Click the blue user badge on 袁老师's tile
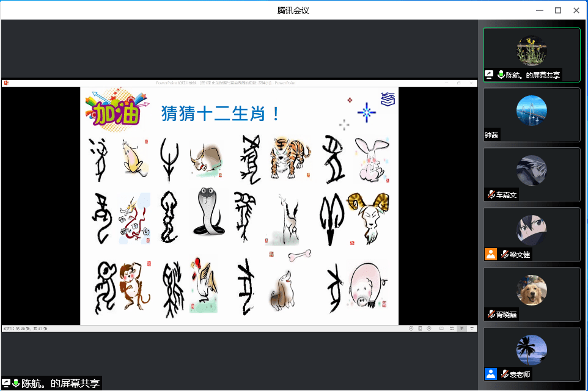 point(490,374)
